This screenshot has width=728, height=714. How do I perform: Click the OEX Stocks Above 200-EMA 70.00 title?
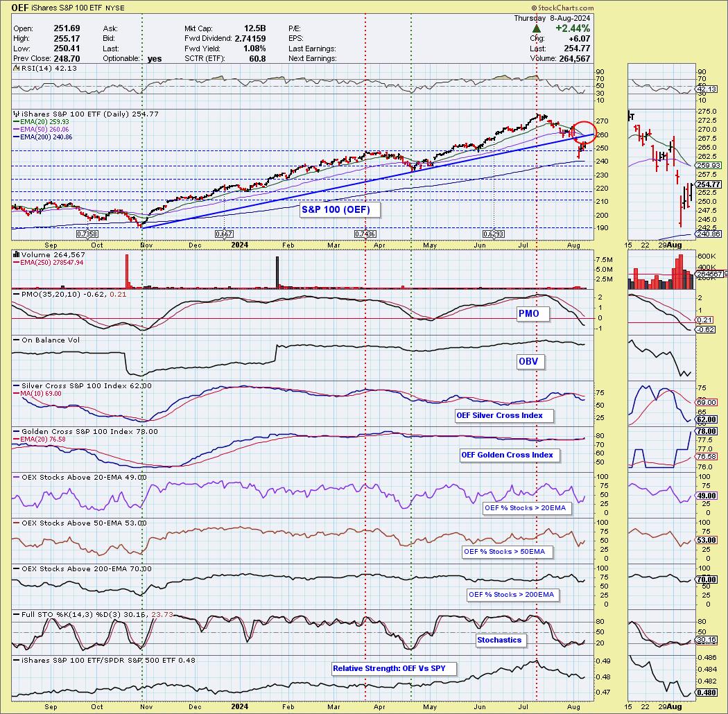tap(87, 568)
